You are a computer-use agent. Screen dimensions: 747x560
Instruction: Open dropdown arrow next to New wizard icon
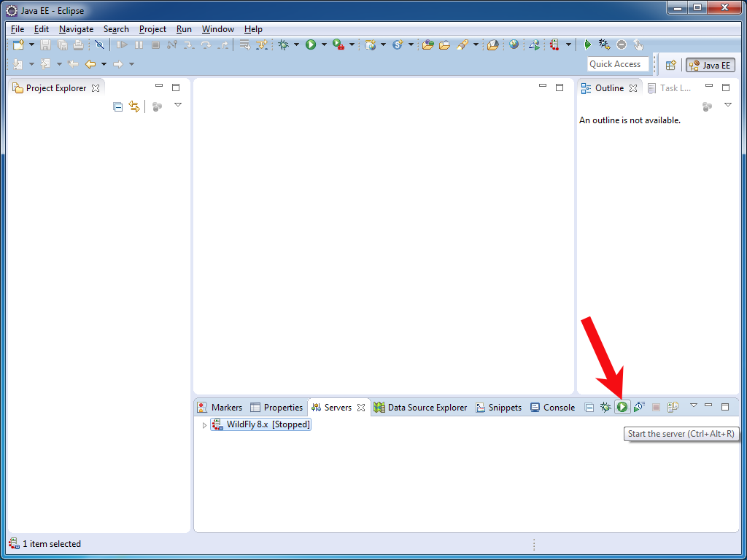pyautogui.click(x=31, y=44)
